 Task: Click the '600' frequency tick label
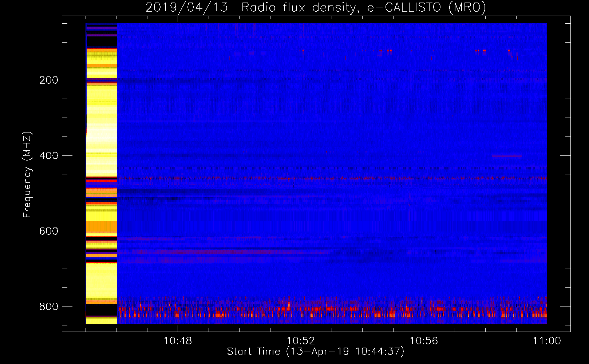(49, 231)
